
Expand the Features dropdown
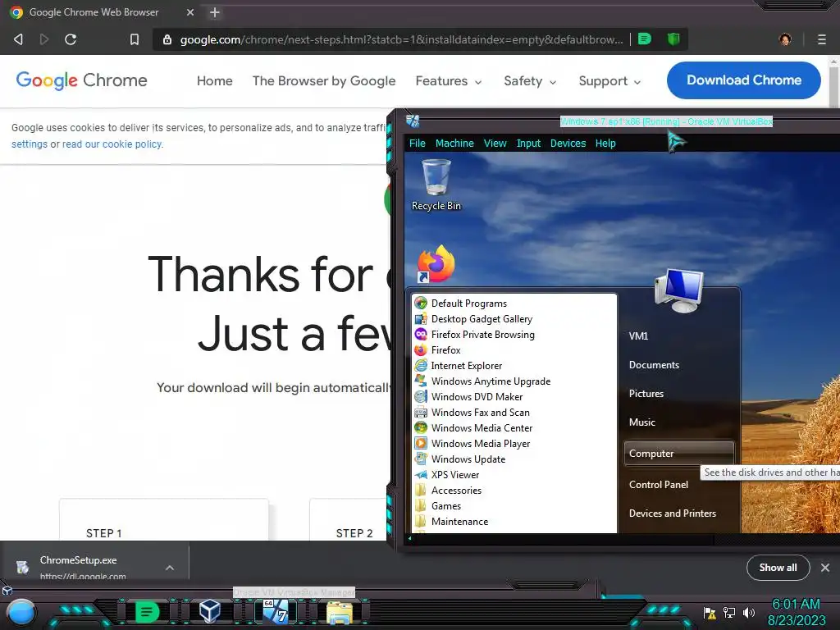click(449, 81)
